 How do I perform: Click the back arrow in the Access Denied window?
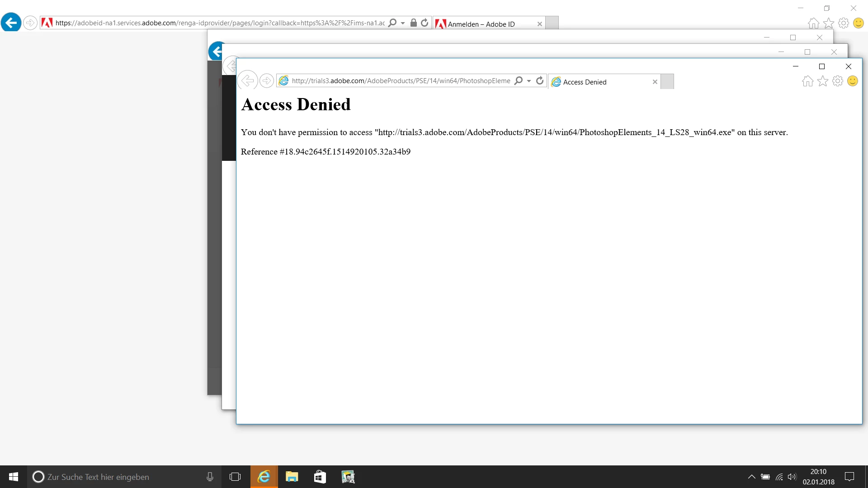click(x=247, y=81)
